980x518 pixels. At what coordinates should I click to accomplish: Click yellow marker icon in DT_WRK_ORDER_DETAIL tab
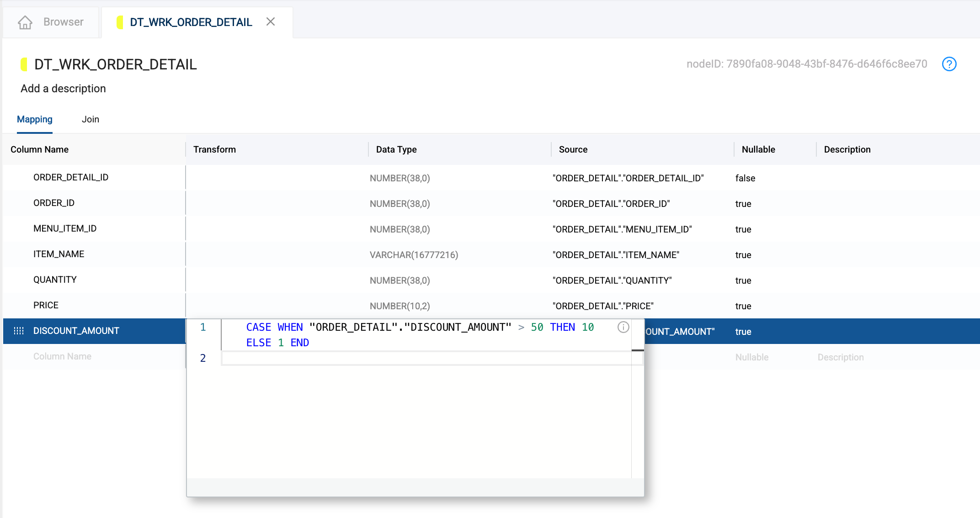click(120, 22)
